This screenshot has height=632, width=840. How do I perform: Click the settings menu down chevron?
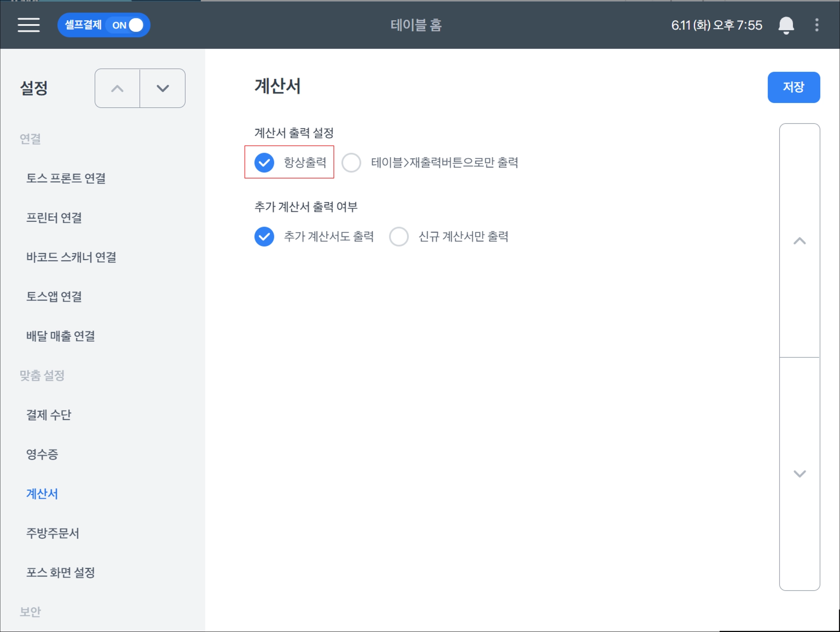(163, 88)
